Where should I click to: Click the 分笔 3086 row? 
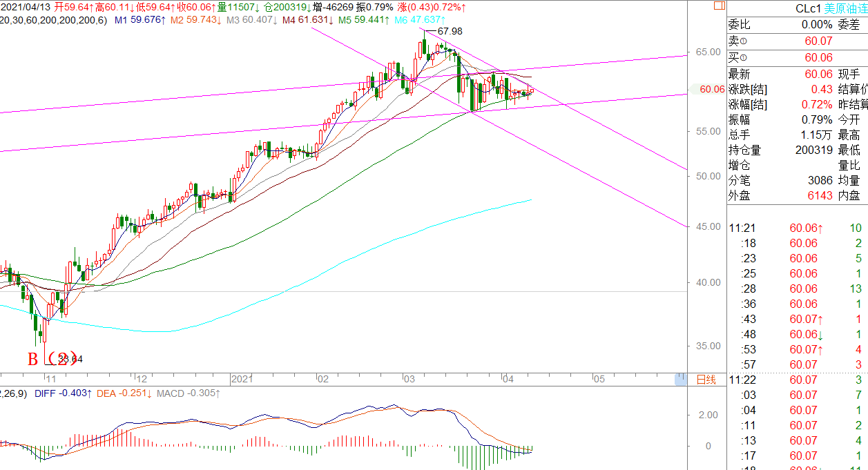coord(797,181)
